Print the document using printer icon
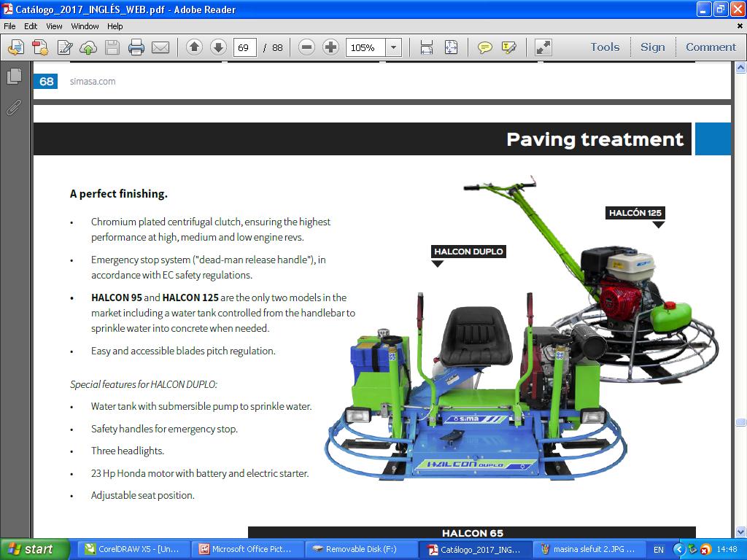This screenshot has height=560, width=747. tap(136, 47)
